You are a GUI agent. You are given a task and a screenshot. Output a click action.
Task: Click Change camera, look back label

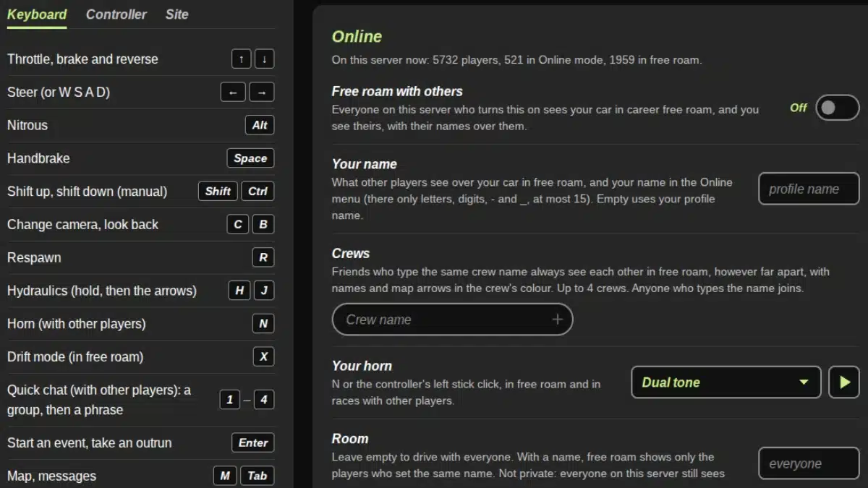click(x=82, y=225)
